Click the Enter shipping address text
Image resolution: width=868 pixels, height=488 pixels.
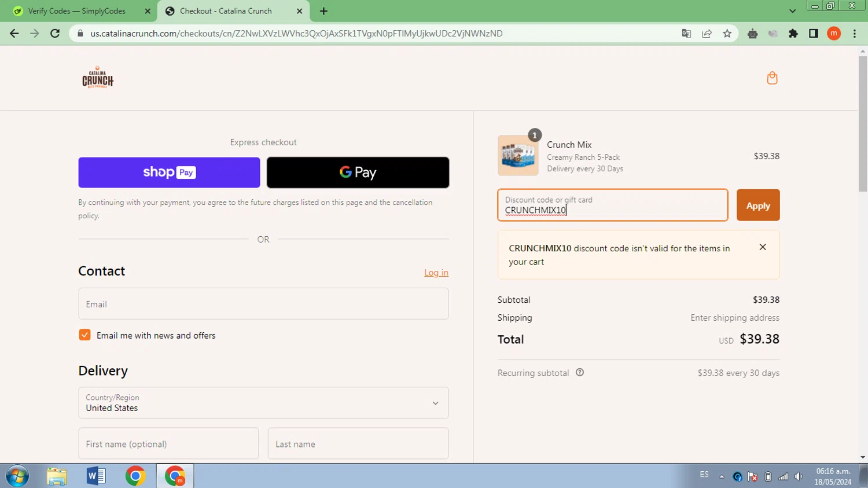pos(735,318)
